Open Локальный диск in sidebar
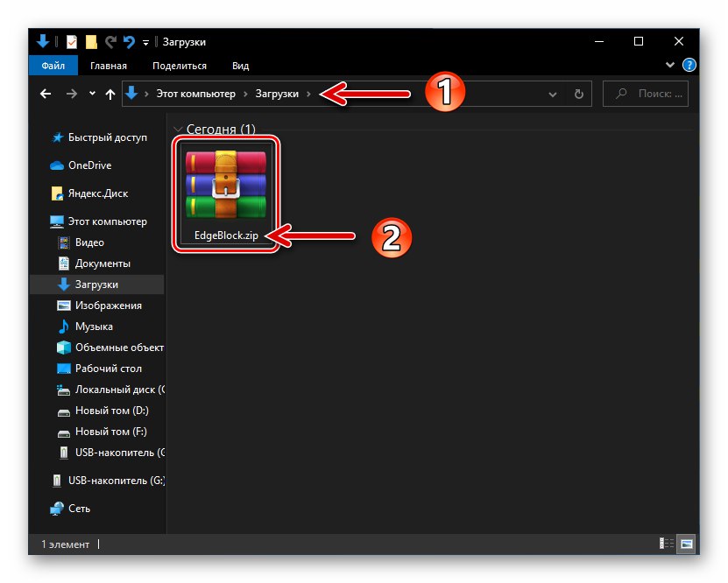Image resolution: width=728 pixels, height=583 pixels. tap(110, 390)
